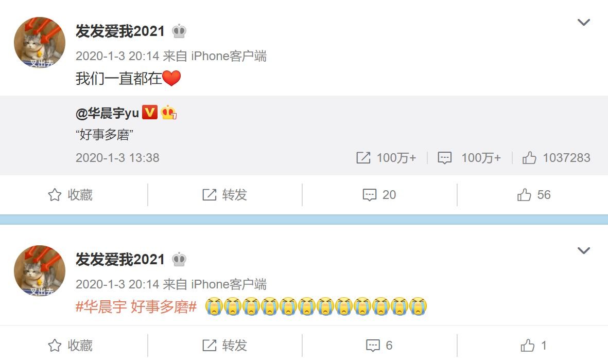Like the second post with 1 like
Screen dimensions: 608x364
click(534, 345)
